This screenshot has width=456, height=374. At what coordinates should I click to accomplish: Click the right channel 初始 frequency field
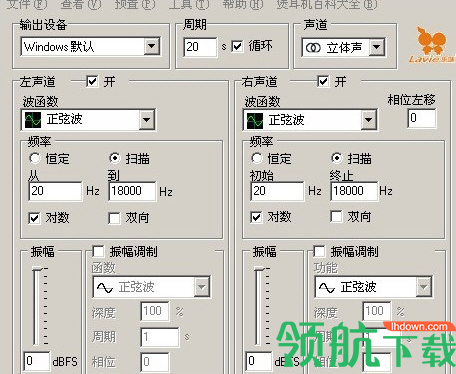277,191
